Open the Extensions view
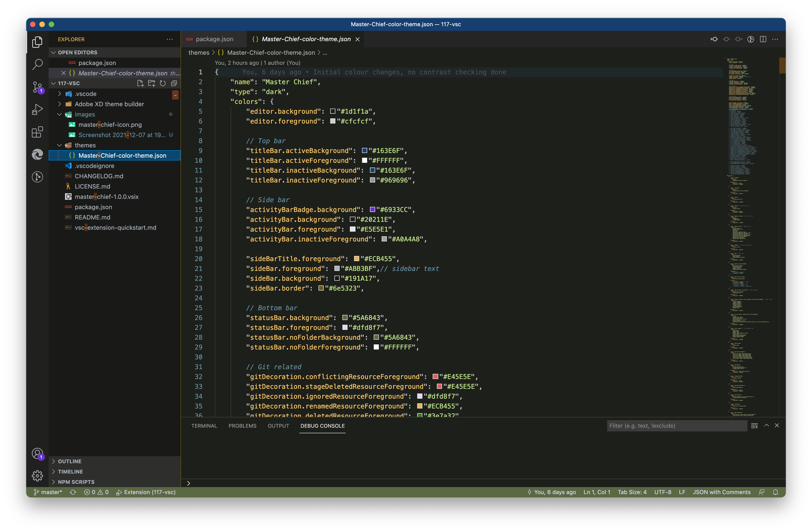The image size is (812, 532). coord(37,132)
